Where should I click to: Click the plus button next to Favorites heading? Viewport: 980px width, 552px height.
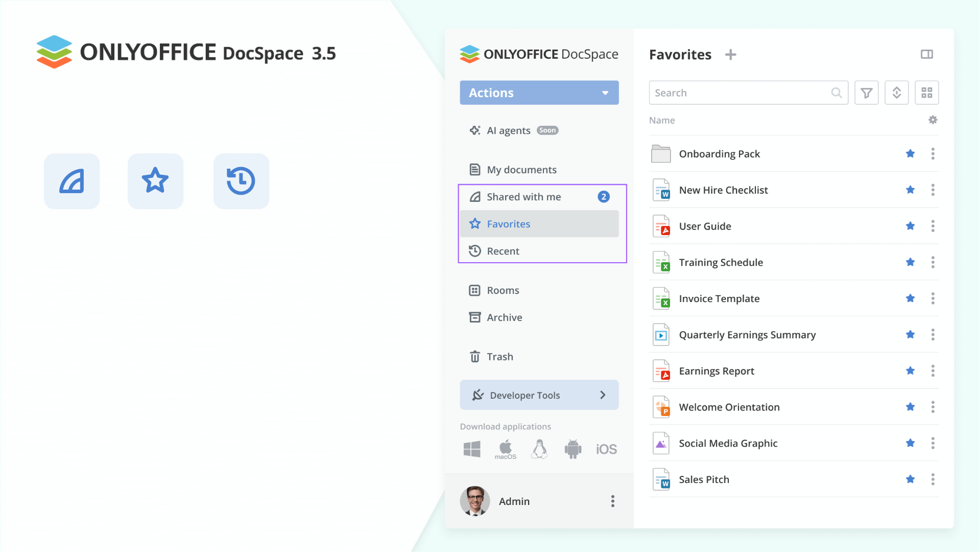pyautogui.click(x=731, y=54)
